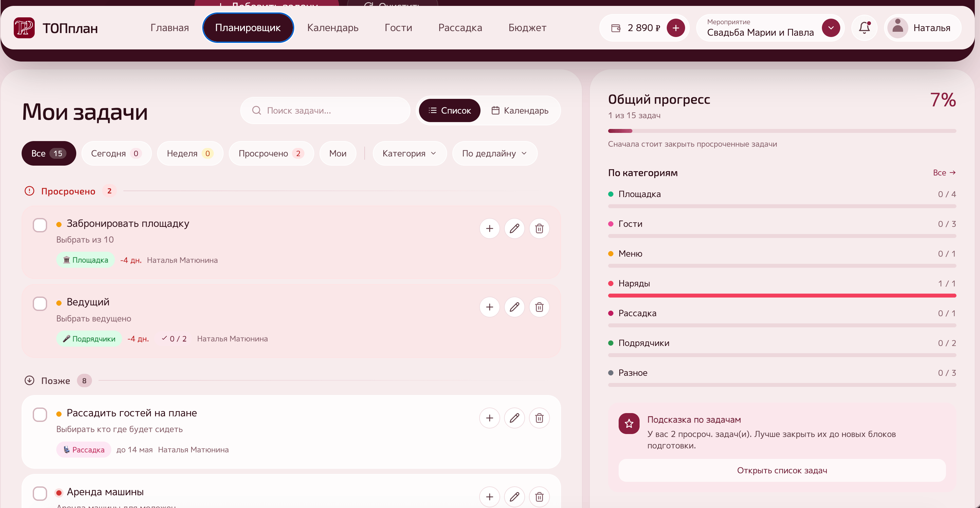Expand the event selector chevron

pyautogui.click(x=831, y=28)
